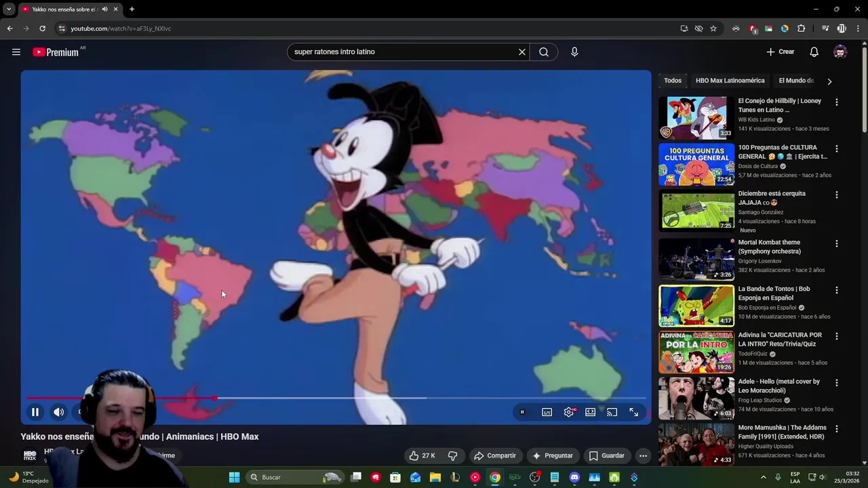The image size is (868, 488).
Task: Open options for 'Diciembre está cerquita'
Action: pos(836,195)
